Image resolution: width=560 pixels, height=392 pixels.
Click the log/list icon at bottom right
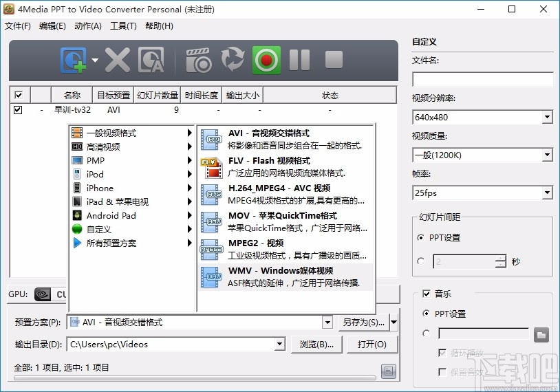(389, 371)
